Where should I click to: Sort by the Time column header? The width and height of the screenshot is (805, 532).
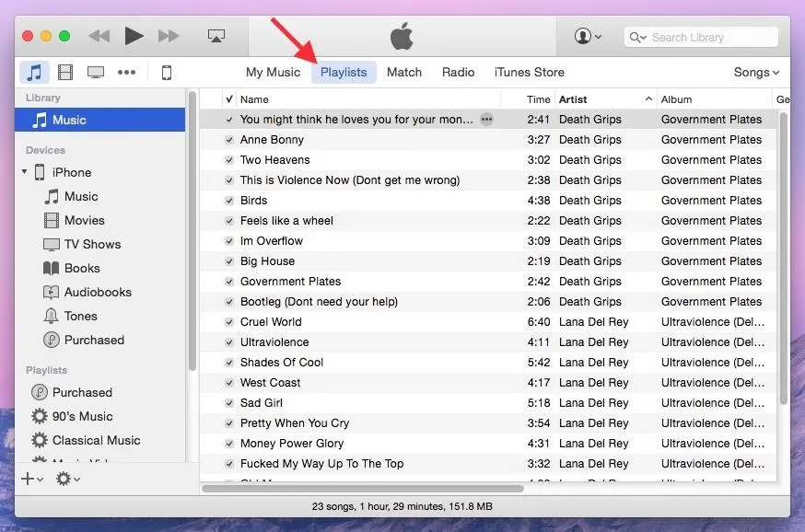pyautogui.click(x=538, y=99)
